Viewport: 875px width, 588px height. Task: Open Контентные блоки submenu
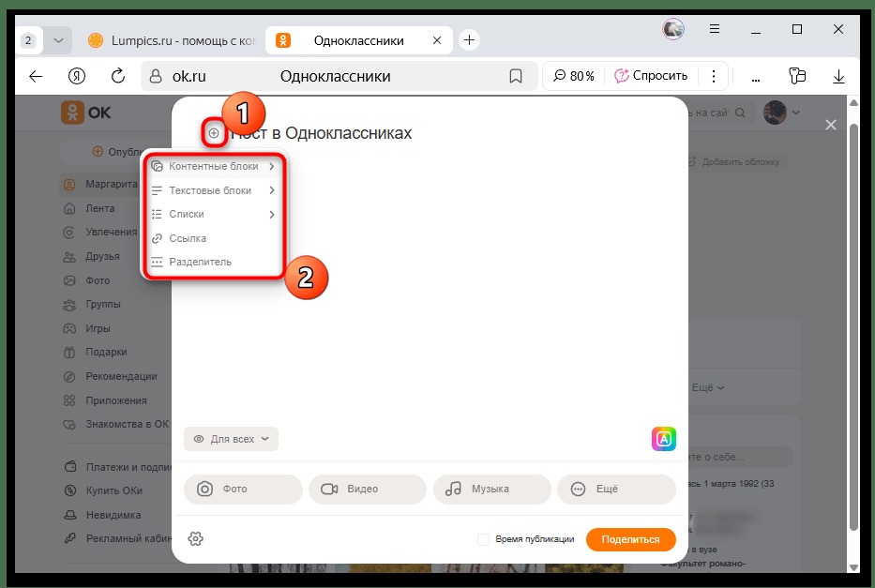point(214,166)
